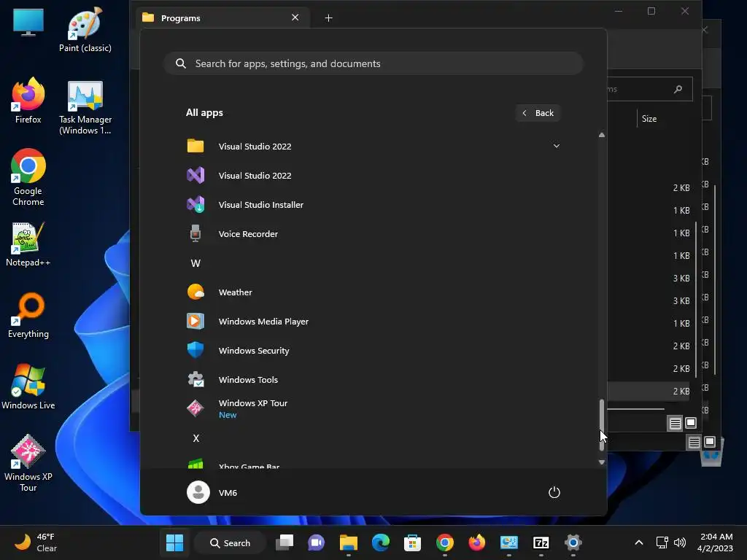Switch File Explorer to large icons view
747x560 pixels.
[691, 422]
